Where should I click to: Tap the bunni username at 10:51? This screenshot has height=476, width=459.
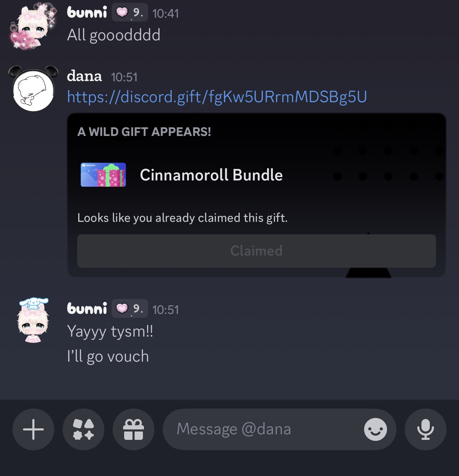[x=87, y=308]
